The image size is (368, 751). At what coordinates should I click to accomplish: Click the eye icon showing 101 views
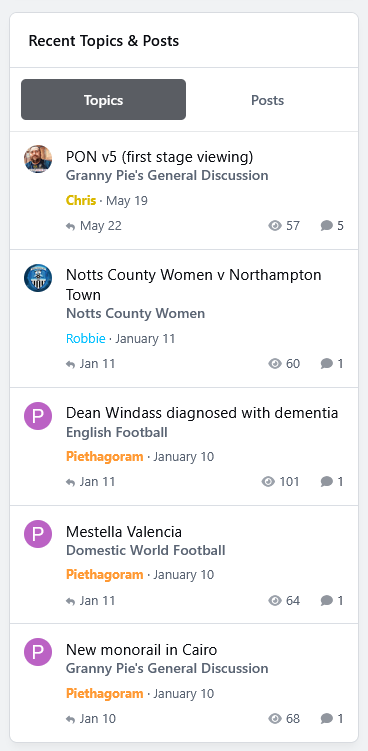coord(268,481)
